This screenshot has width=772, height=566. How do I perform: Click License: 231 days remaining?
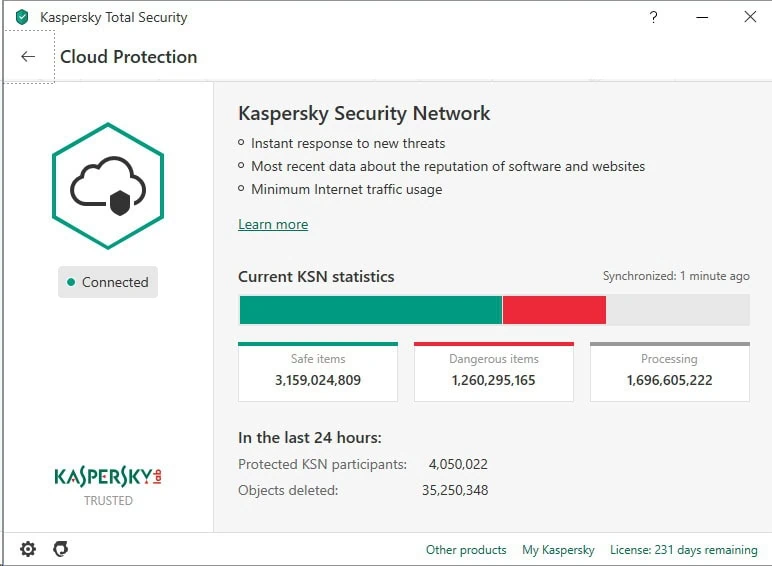pos(684,550)
